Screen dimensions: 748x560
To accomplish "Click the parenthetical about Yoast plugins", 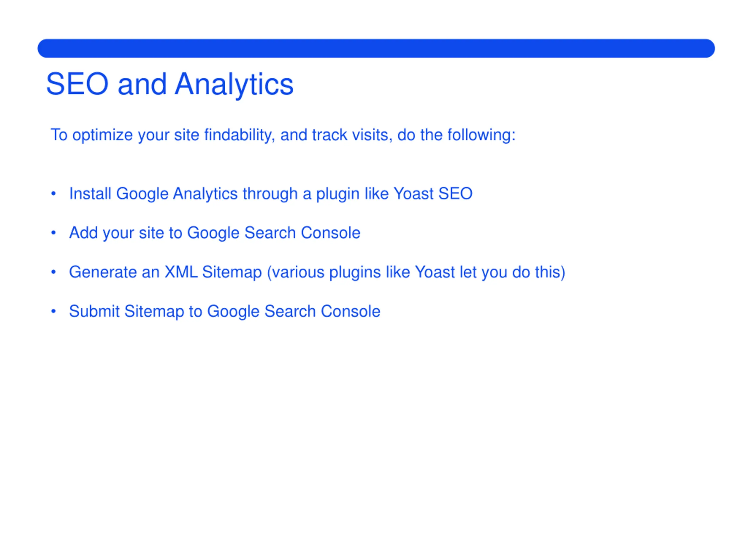I will [x=416, y=272].
